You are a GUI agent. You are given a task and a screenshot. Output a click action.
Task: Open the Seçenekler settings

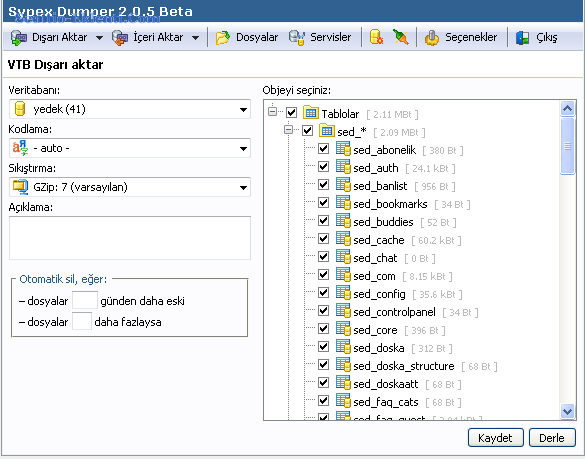coord(471,37)
